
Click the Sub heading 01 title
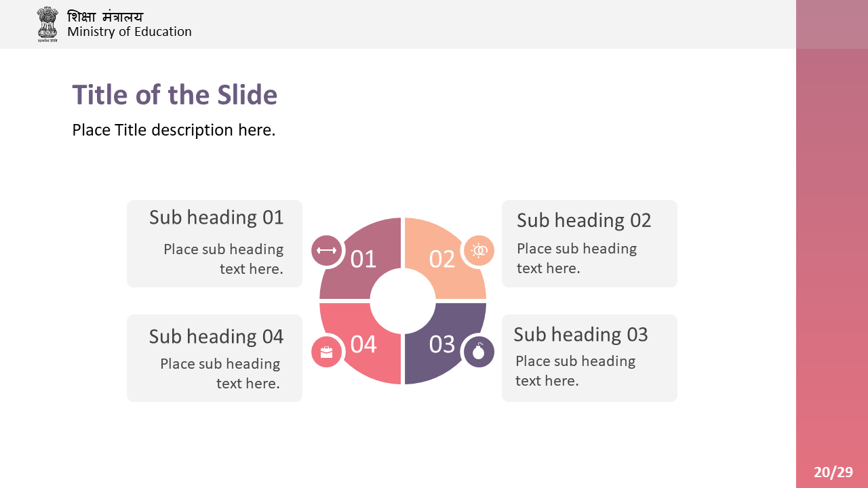point(216,218)
